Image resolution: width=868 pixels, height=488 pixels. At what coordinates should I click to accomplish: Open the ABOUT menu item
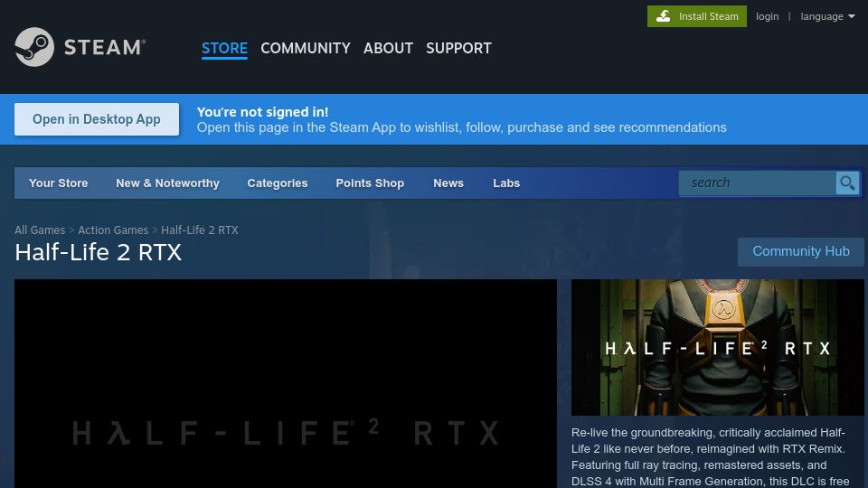click(388, 48)
